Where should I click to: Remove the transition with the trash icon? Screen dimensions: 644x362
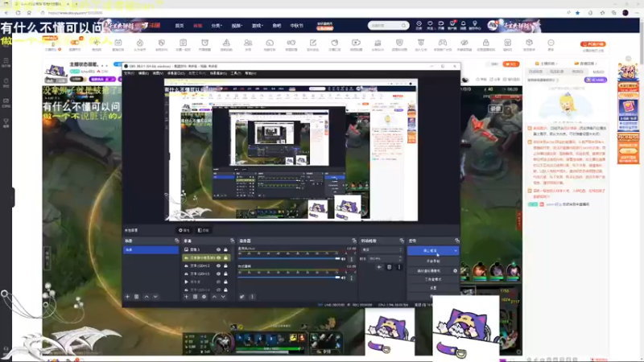(390, 267)
